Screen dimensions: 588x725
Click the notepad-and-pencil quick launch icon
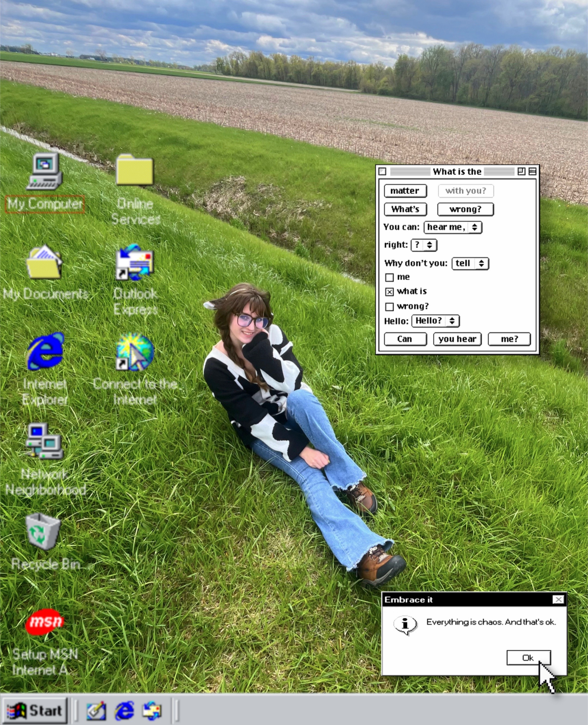(96, 711)
